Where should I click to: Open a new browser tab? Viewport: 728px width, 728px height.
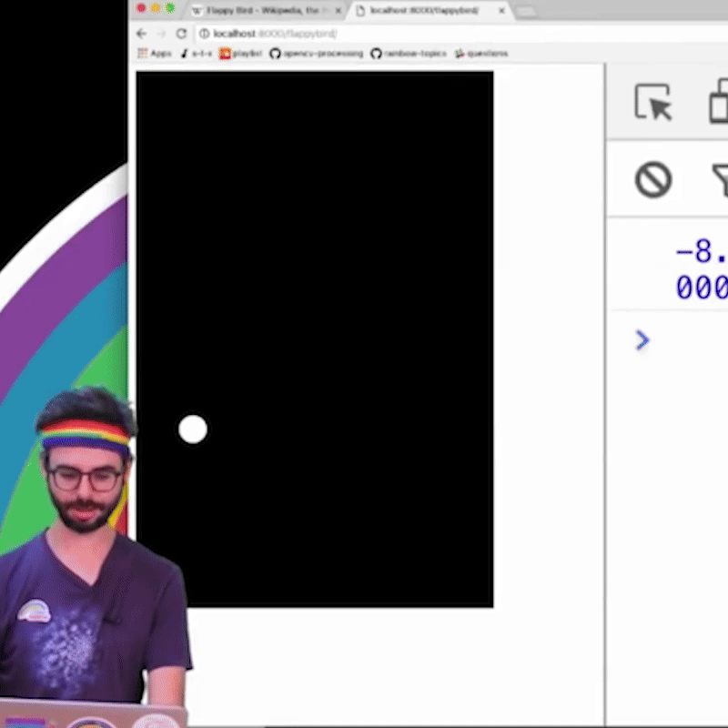[526, 11]
